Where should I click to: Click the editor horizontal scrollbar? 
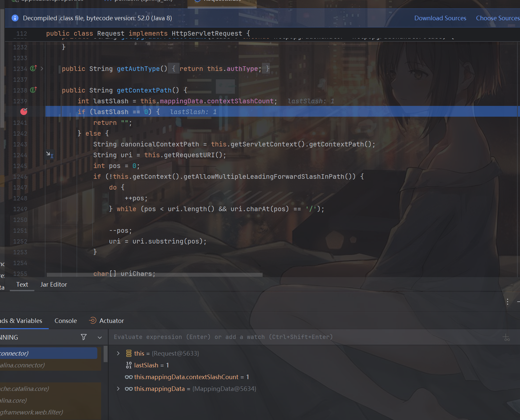(x=154, y=275)
